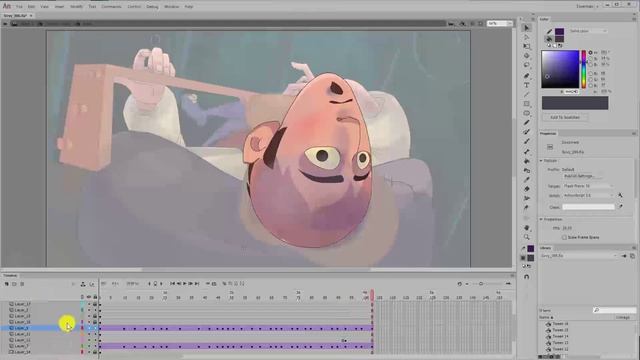Toggle show or hide all layers eye
Screen dimensions: 640x360
[89, 297]
